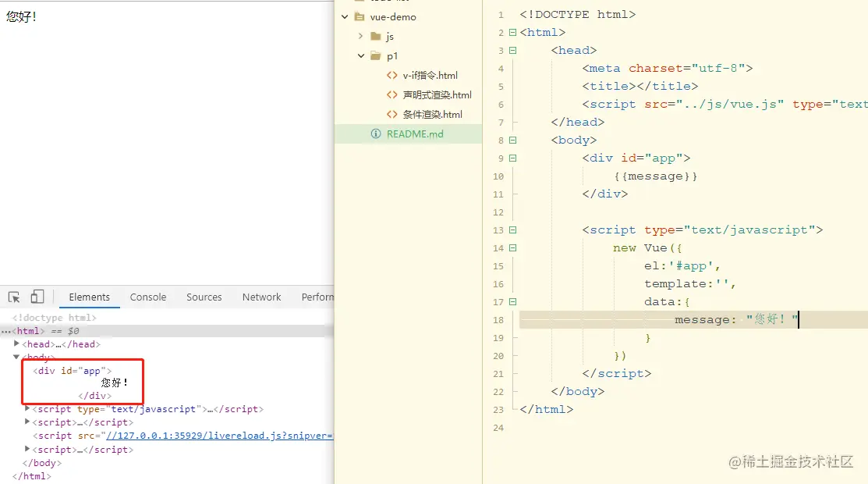Viewport: 868px width, 484px height.
Task: Fold the data object on line 17
Action: click(512, 301)
